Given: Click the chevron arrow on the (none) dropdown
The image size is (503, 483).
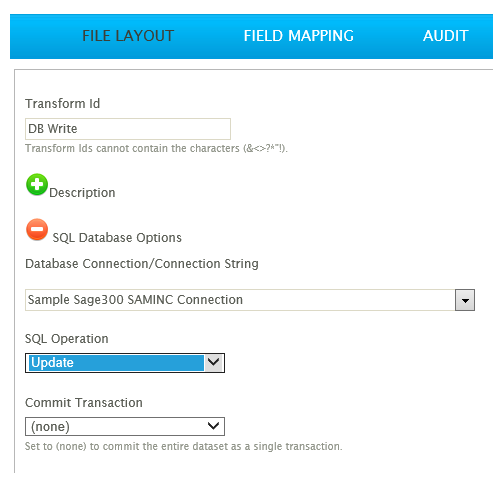Looking at the screenshot, I should (213, 426).
